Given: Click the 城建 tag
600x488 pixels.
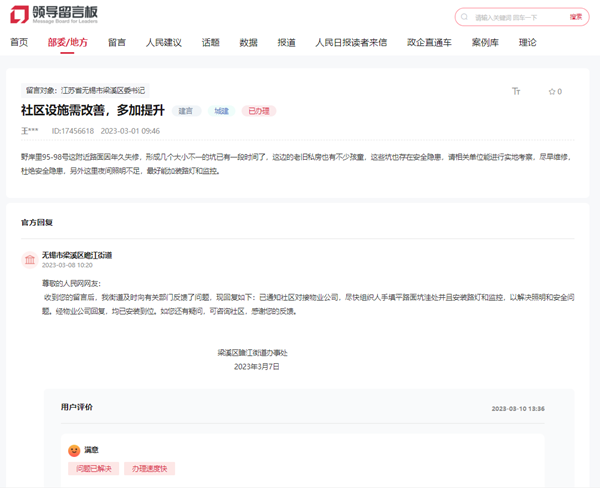Looking at the screenshot, I should pyautogui.click(x=222, y=111).
